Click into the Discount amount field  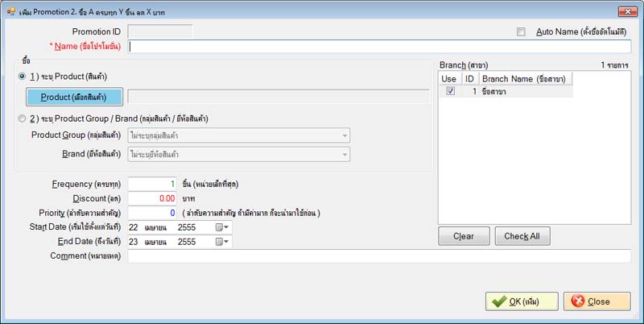tap(152, 198)
